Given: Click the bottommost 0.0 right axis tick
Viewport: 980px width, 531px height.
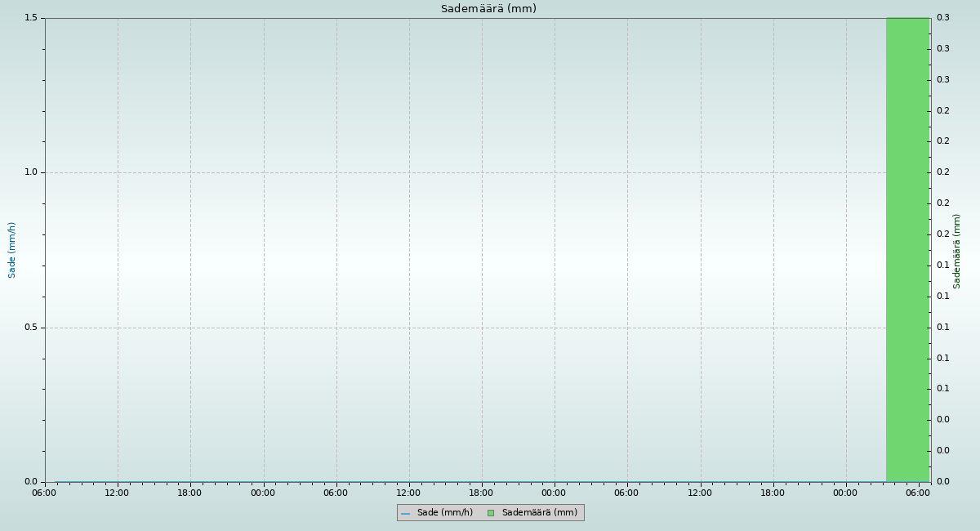Looking at the screenshot, I should coord(942,482).
